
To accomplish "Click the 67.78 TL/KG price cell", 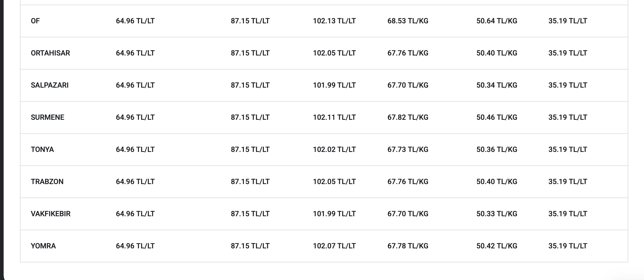I will tap(408, 246).
